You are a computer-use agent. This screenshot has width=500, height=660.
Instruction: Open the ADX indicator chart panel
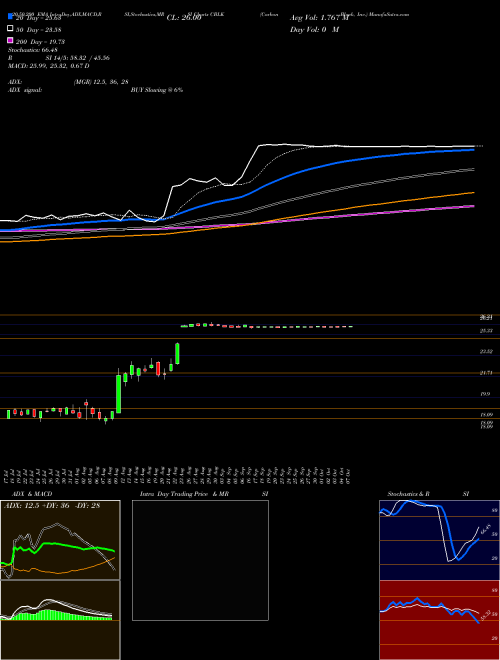click(60, 540)
